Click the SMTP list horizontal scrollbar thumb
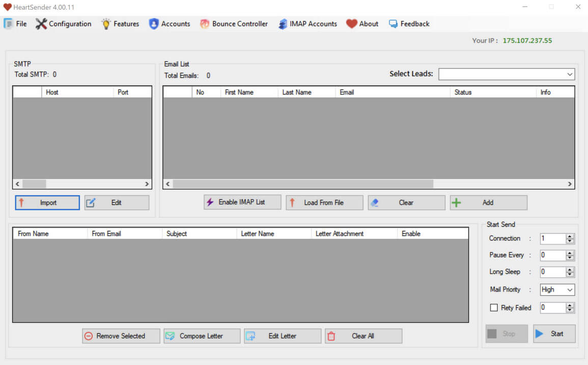Image resolution: width=588 pixels, height=365 pixels. (34, 184)
